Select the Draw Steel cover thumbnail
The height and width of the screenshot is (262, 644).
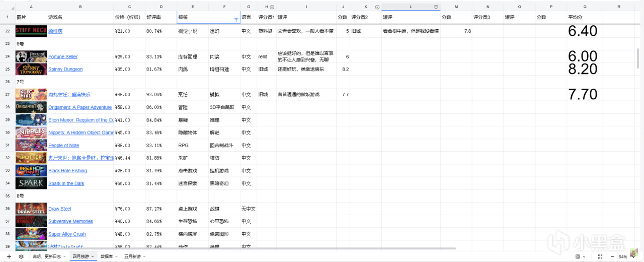pyautogui.click(x=31, y=209)
